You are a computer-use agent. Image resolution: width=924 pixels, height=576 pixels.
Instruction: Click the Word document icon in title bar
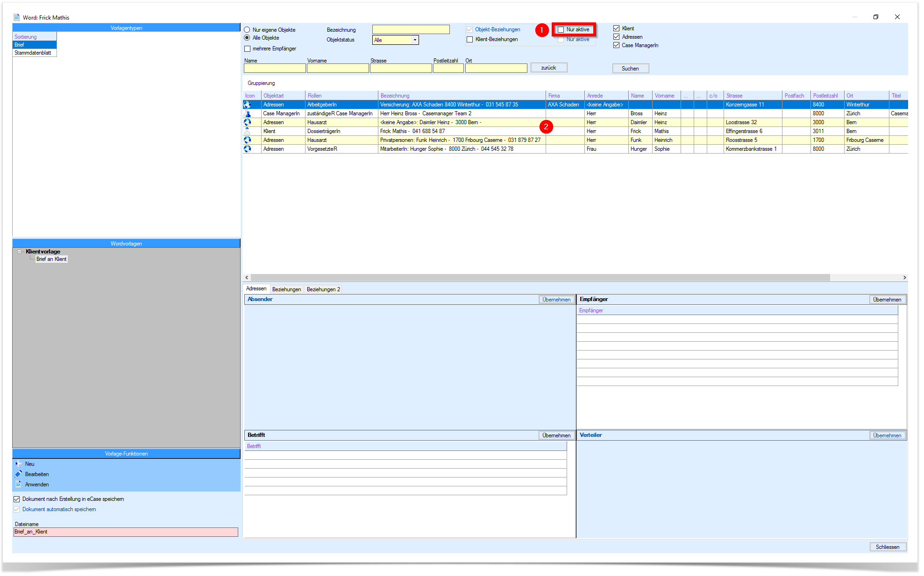point(17,17)
